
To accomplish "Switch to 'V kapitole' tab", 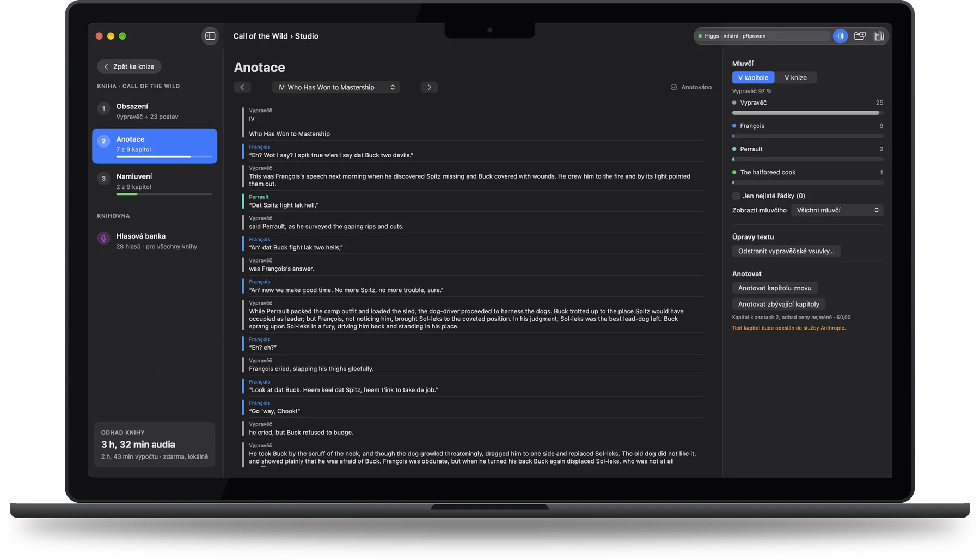I will [753, 78].
